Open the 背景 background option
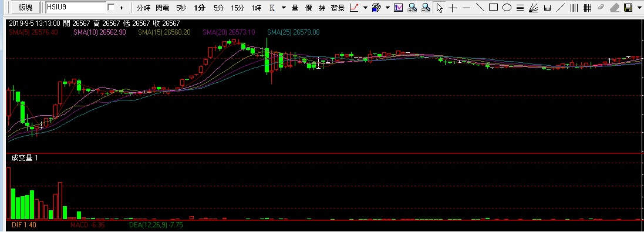This screenshot has width=644, height=232. [338, 8]
